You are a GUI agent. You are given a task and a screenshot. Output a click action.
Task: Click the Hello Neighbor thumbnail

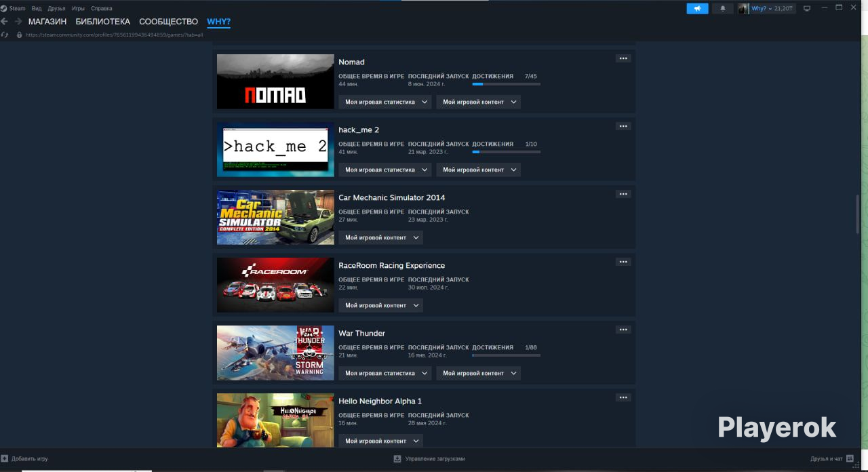pos(275,420)
